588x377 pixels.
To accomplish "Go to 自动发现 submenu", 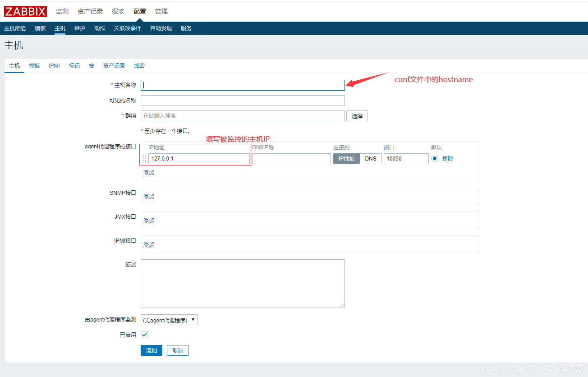I will pos(161,28).
